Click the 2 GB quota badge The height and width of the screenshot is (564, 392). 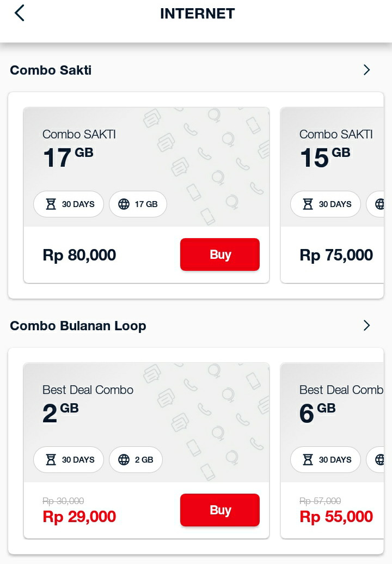136,460
